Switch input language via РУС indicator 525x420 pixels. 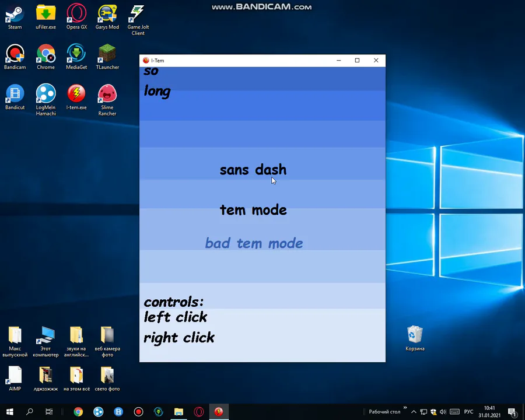tap(468, 412)
